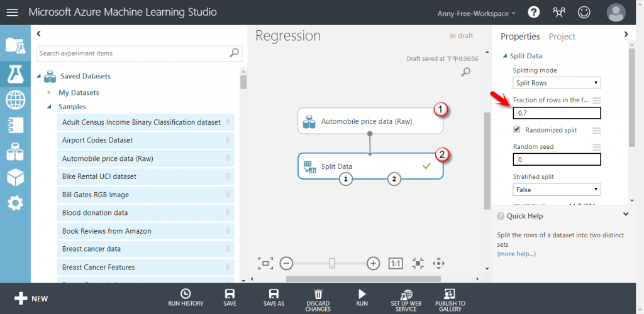Collapse the Saved Datasets tree node
644x314 pixels.
pos(40,76)
